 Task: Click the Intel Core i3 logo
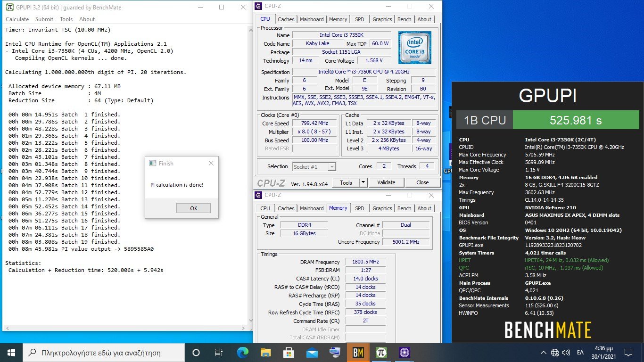click(x=414, y=48)
